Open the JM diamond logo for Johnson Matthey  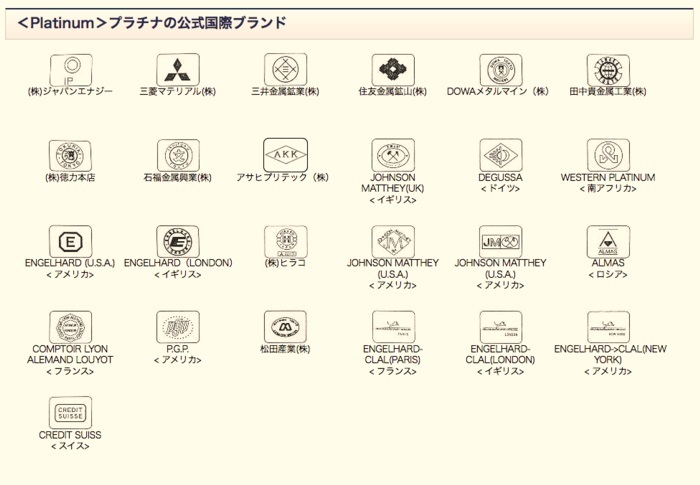[393, 242]
